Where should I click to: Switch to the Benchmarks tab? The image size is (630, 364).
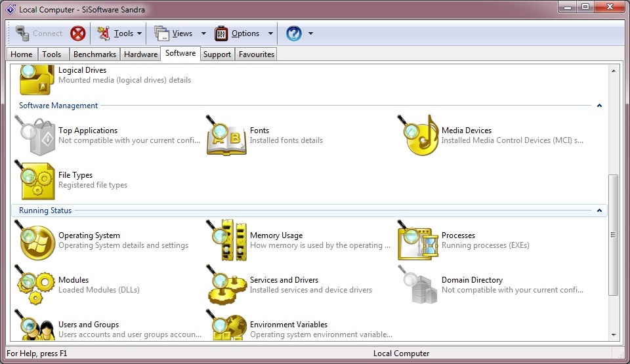(x=94, y=54)
